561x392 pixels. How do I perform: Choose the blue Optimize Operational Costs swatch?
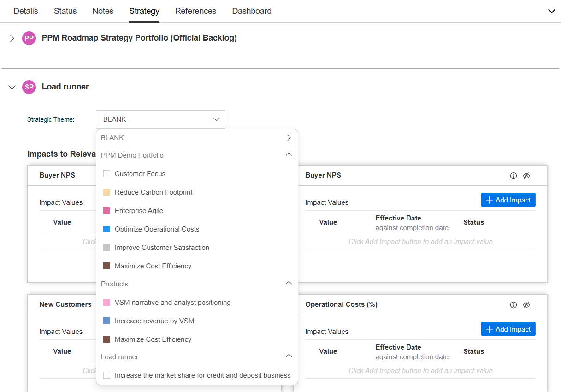tap(107, 229)
